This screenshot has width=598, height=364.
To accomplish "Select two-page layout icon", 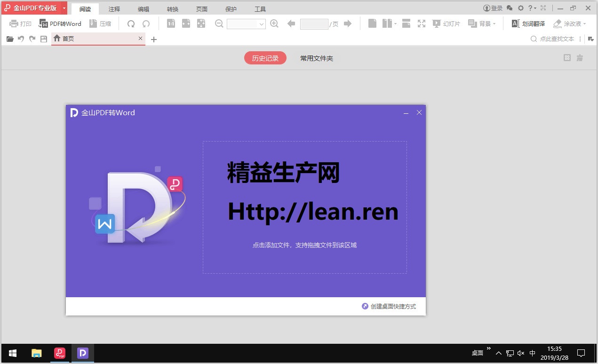I will (x=387, y=24).
